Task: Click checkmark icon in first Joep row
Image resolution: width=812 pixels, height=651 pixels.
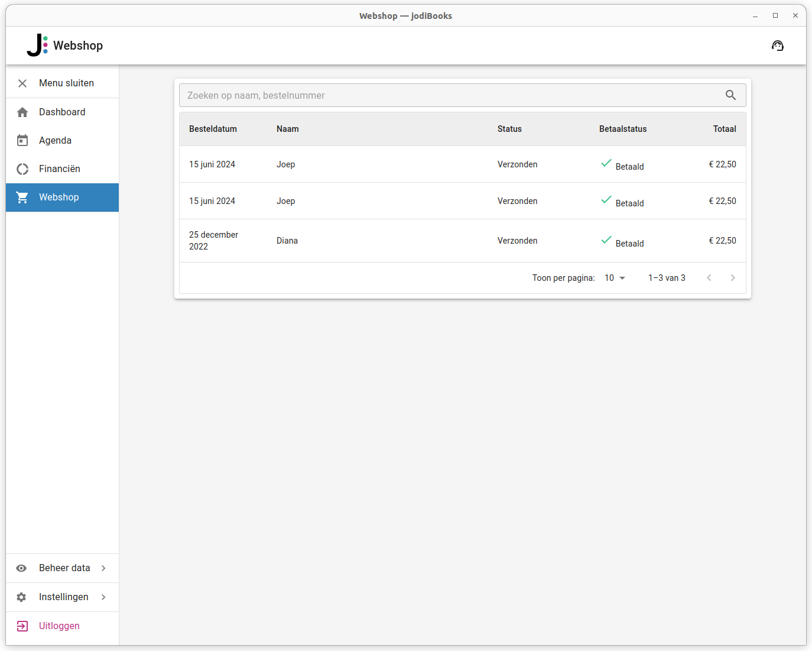Action: pos(606,163)
